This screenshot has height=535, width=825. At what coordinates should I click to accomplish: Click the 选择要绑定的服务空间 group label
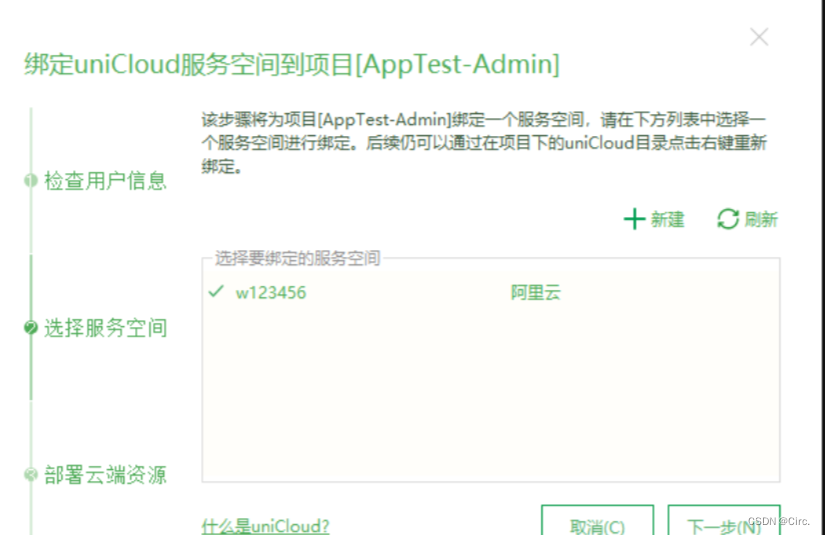(x=297, y=258)
